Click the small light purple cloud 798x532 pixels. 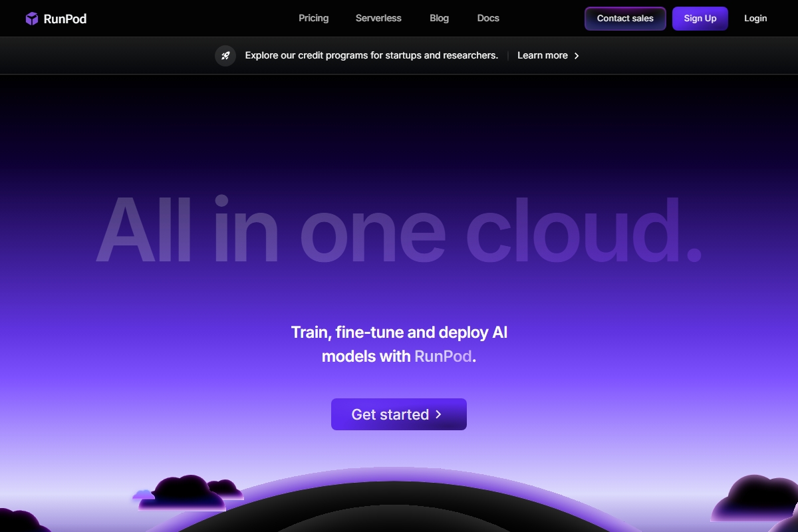click(143, 495)
